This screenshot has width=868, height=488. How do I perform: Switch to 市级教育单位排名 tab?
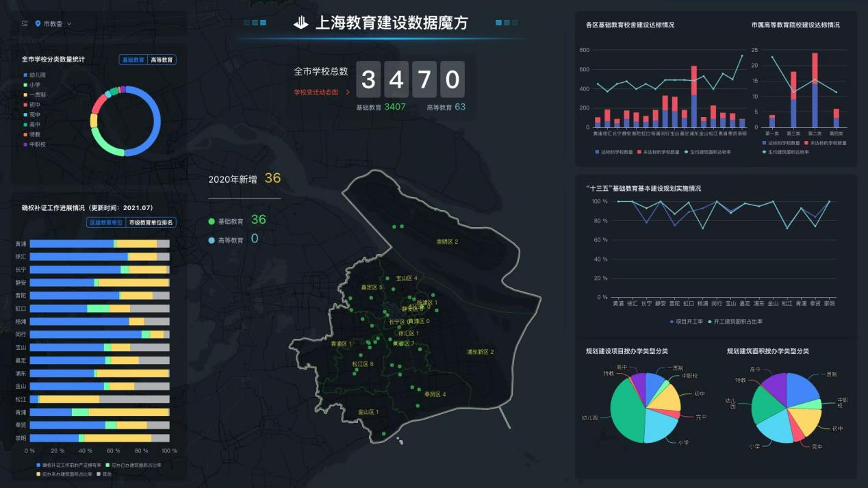pos(151,222)
